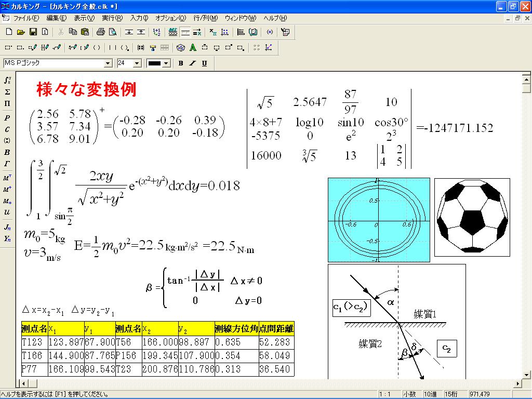Click the 1+1=2 calculate icon
The image size is (532, 399).
coord(157,32)
